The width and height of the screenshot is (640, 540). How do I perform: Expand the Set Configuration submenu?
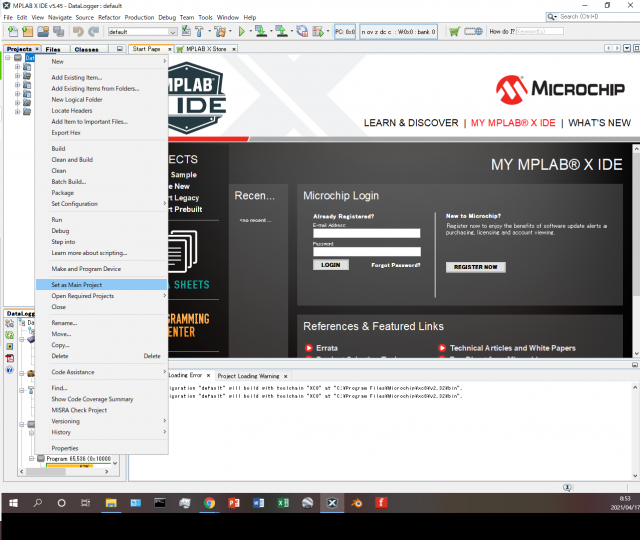[x=165, y=203]
